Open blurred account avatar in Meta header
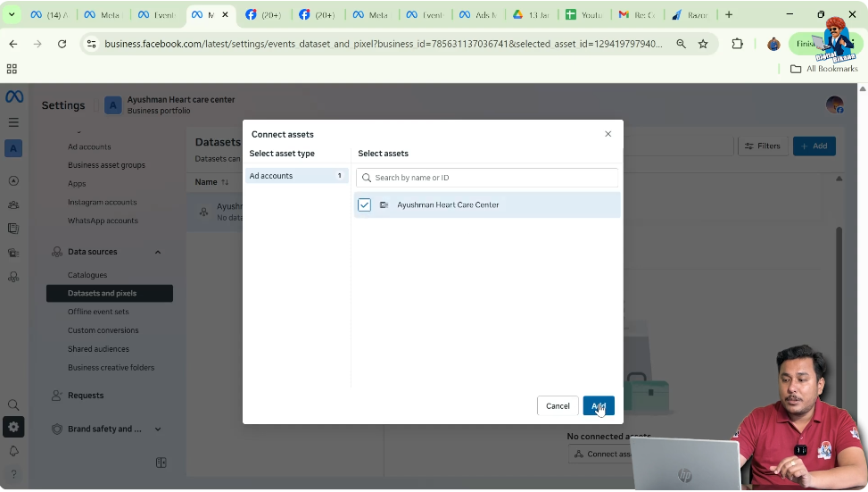 pos(835,104)
